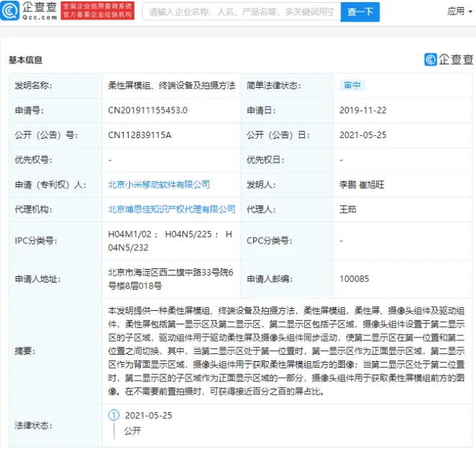The width and height of the screenshot is (476, 449).
Task: Click the patent title 柔性屏模组、终端设备及拍摄方法
Action: pos(171,85)
